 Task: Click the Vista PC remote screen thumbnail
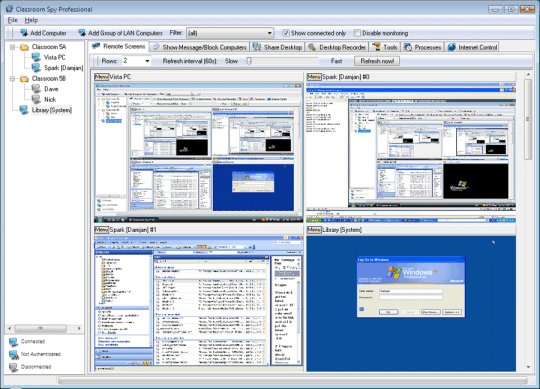click(x=199, y=152)
